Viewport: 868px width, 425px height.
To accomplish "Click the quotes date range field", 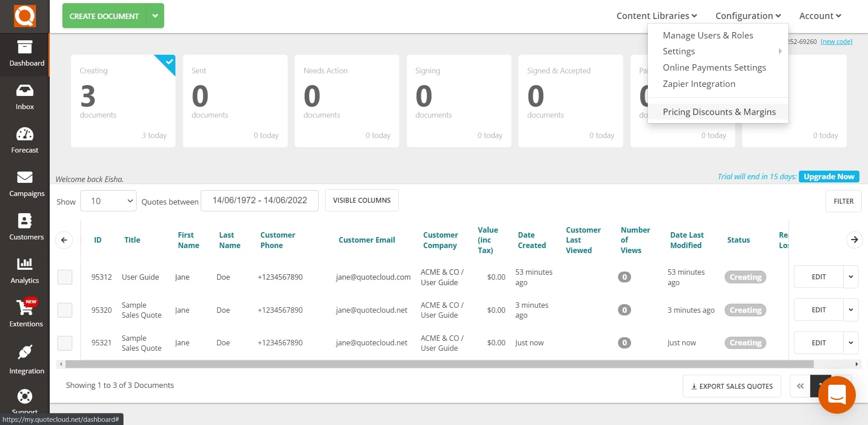I will 259,200.
